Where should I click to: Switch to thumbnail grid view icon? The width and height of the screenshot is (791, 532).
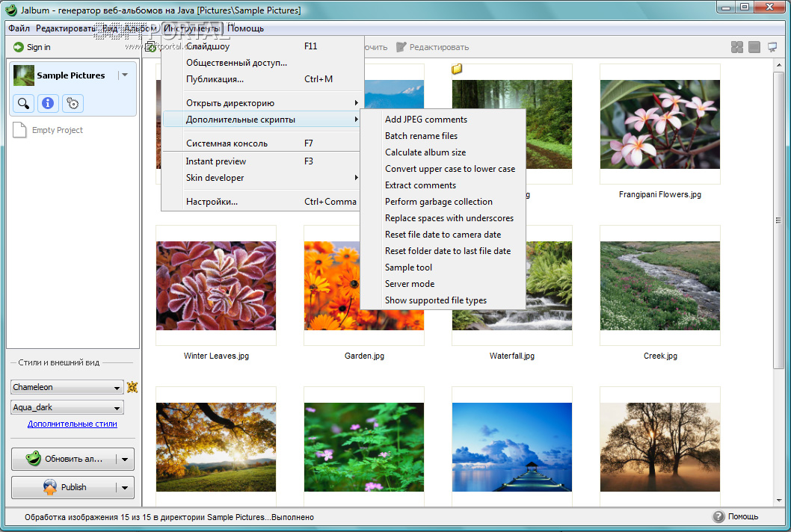(x=737, y=47)
